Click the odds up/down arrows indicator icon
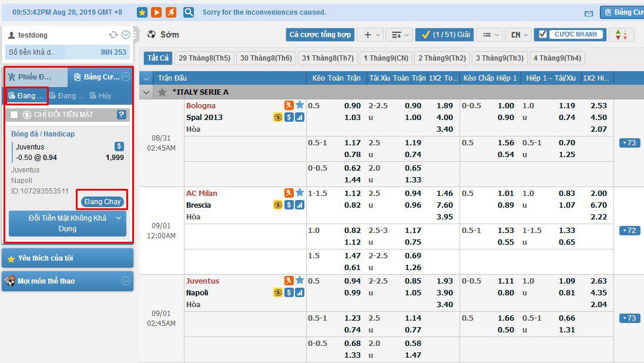This screenshot has width=644, height=363. click(x=621, y=35)
